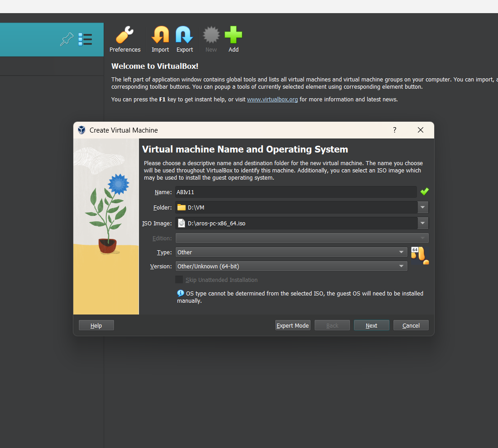Click the Name field containing ABIv11
The height and width of the screenshot is (448, 498).
(296, 192)
